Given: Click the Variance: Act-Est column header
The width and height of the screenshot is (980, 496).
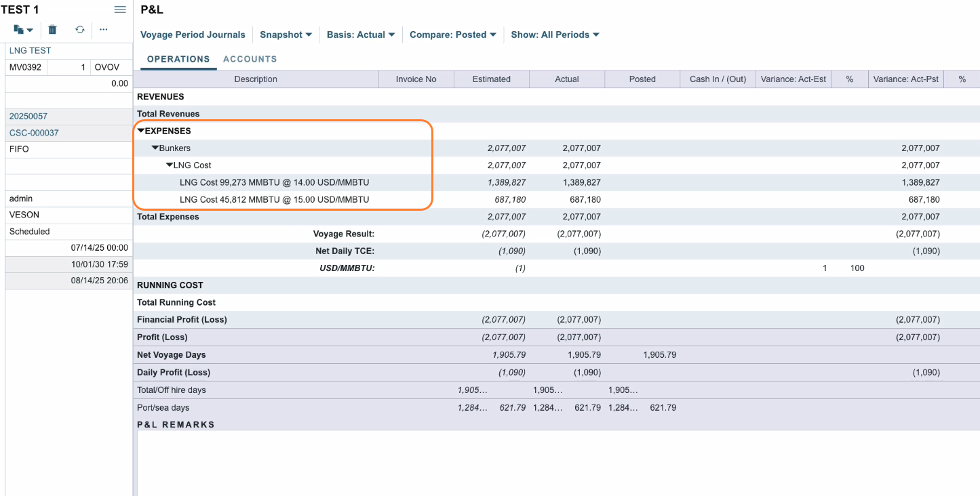Looking at the screenshot, I should click(x=793, y=79).
